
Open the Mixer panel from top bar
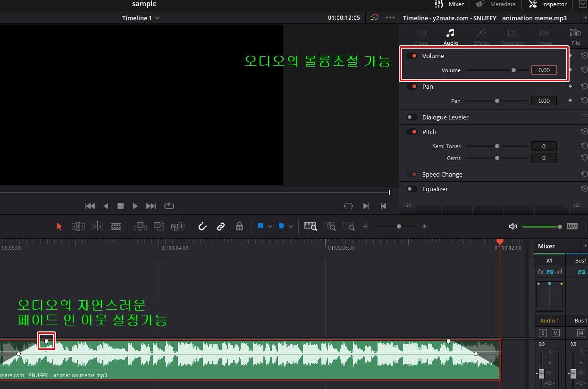click(449, 4)
